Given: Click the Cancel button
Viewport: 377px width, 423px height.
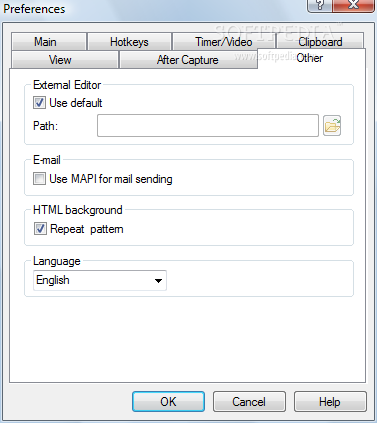Looking at the screenshot, I should 249,402.
